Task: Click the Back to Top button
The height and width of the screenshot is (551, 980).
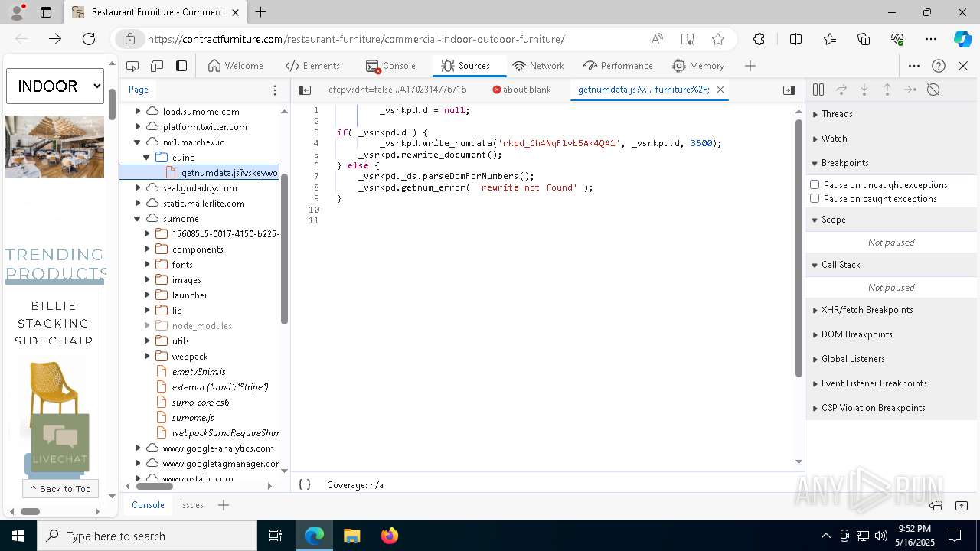Action: [60, 488]
